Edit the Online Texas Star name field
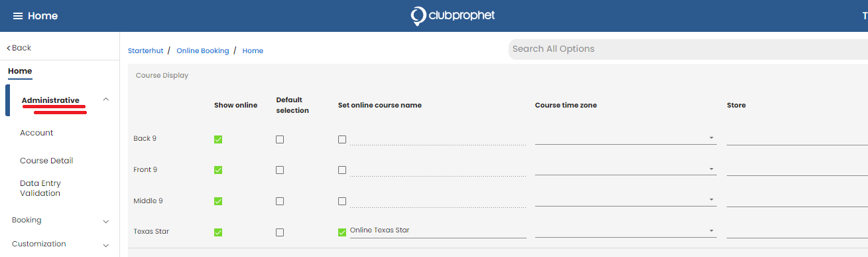 point(438,230)
